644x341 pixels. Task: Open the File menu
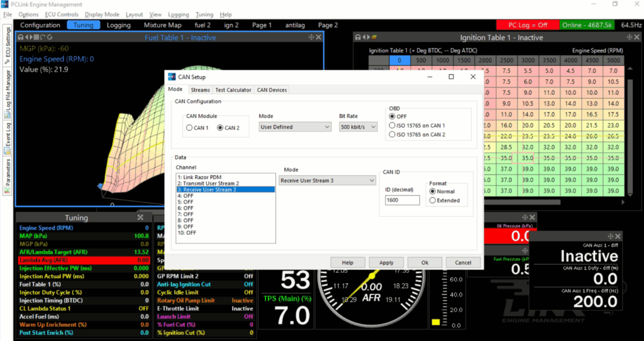point(8,14)
